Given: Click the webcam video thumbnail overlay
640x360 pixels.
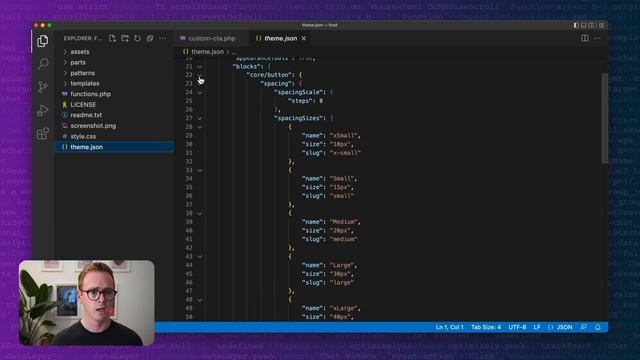Looking at the screenshot, I should 87,303.
